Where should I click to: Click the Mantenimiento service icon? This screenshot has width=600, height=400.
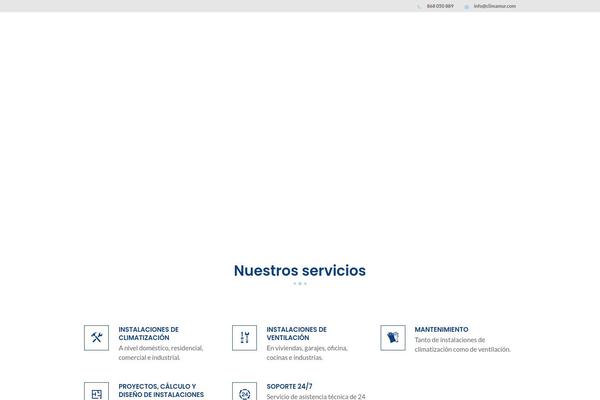pos(393,338)
